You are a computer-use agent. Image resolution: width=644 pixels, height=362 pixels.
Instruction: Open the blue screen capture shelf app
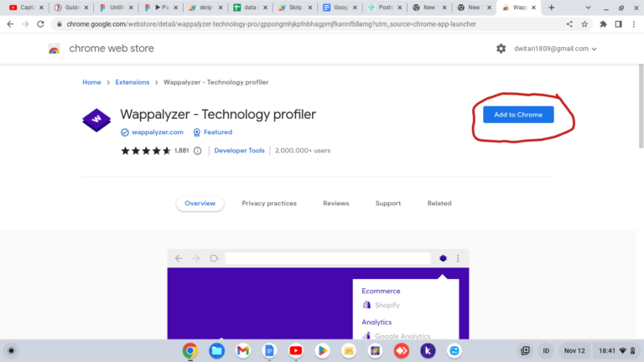454,351
